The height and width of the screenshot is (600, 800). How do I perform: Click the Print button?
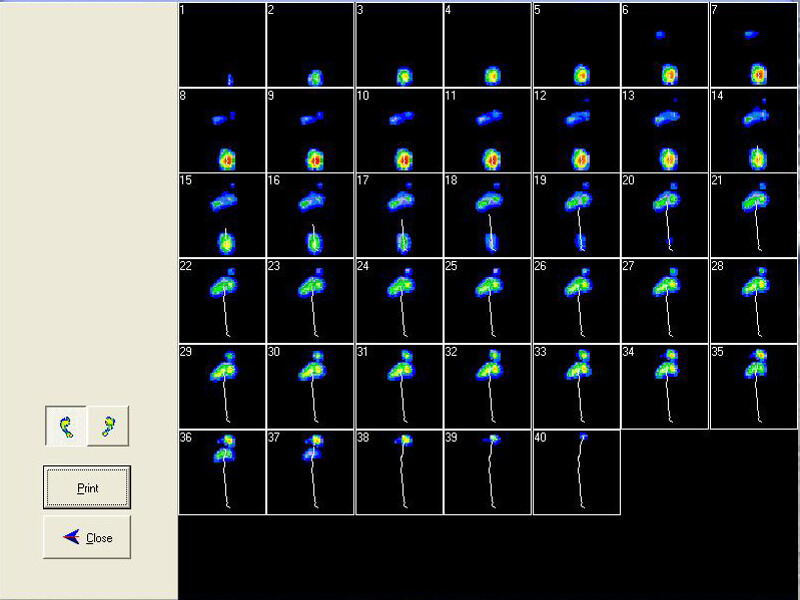coord(87,487)
